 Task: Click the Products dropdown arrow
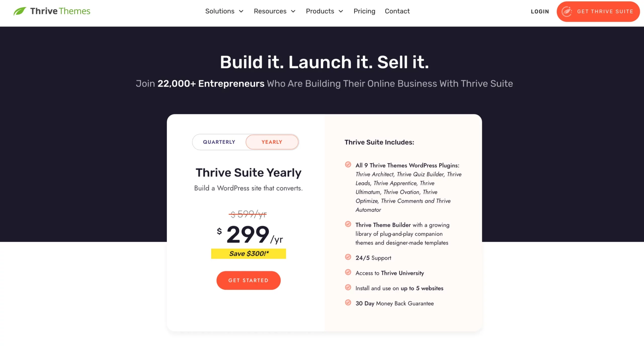point(341,11)
